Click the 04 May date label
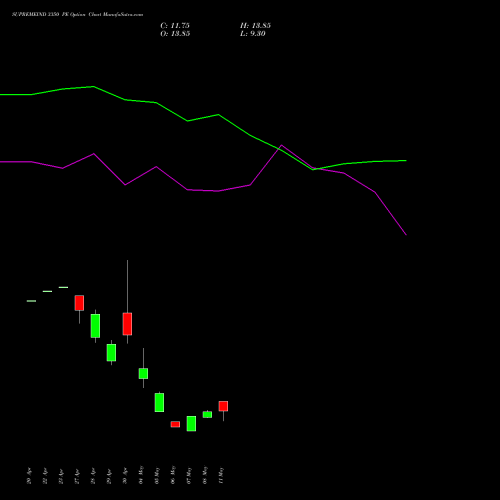 point(141,475)
